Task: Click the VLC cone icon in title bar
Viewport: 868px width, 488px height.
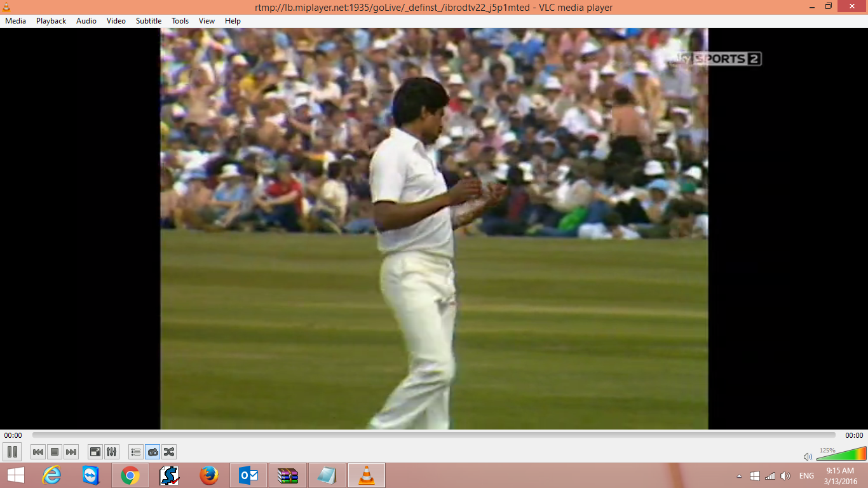Action: click(8, 7)
